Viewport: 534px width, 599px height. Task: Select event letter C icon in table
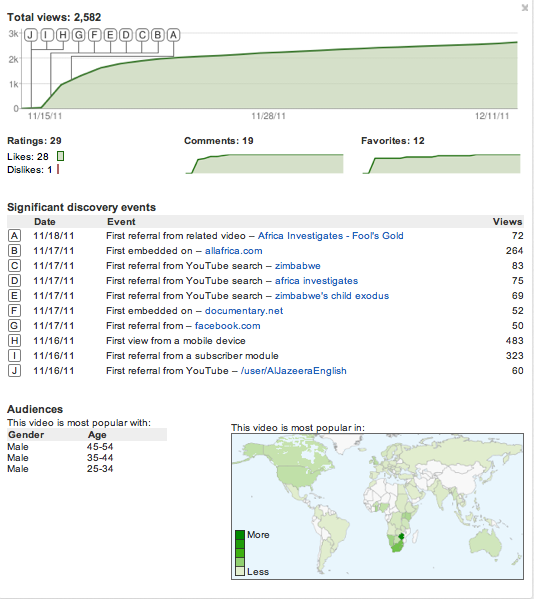pyautogui.click(x=15, y=266)
